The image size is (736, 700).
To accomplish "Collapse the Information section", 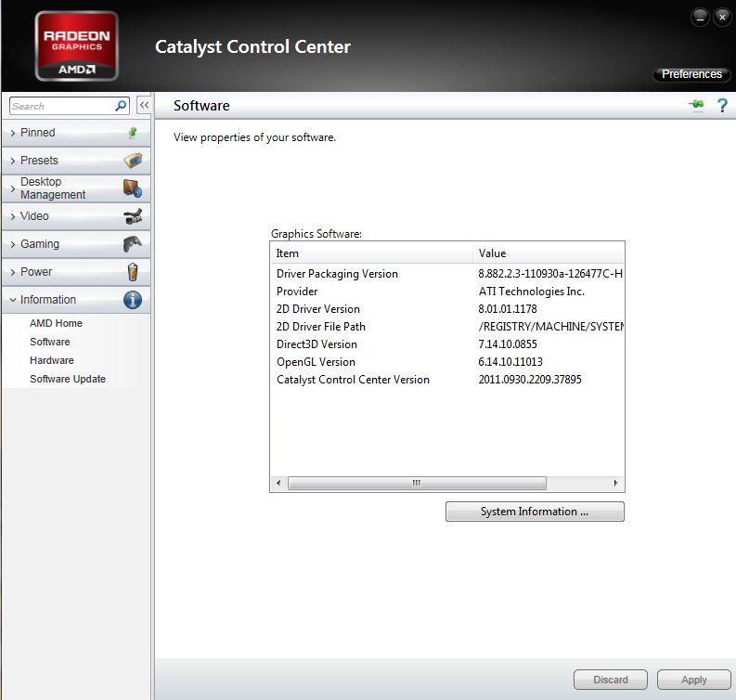I will pos(47,300).
